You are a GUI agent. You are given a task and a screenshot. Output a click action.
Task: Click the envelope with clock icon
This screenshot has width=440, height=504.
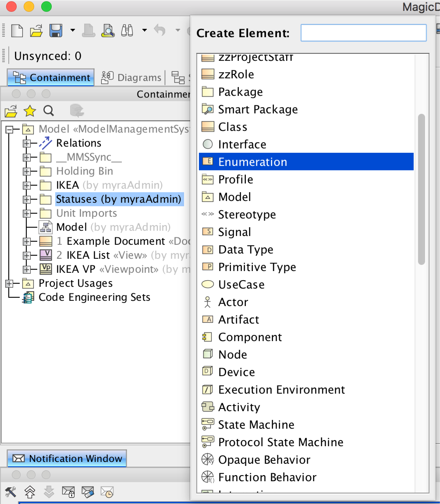107,492
